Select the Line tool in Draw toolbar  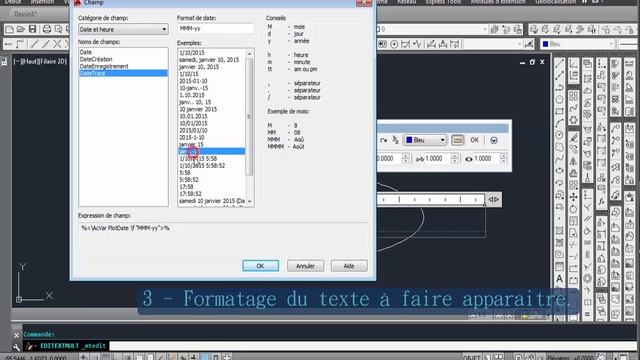pos(560,64)
